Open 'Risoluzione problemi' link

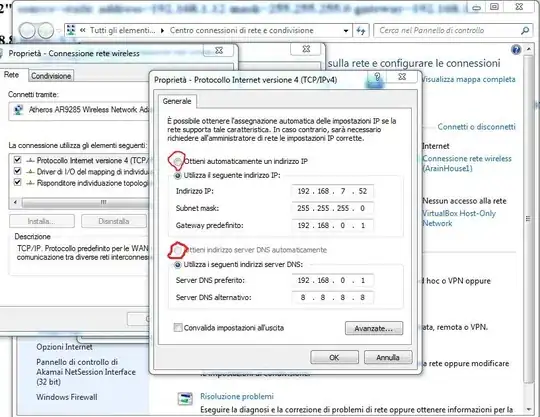pos(237,396)
